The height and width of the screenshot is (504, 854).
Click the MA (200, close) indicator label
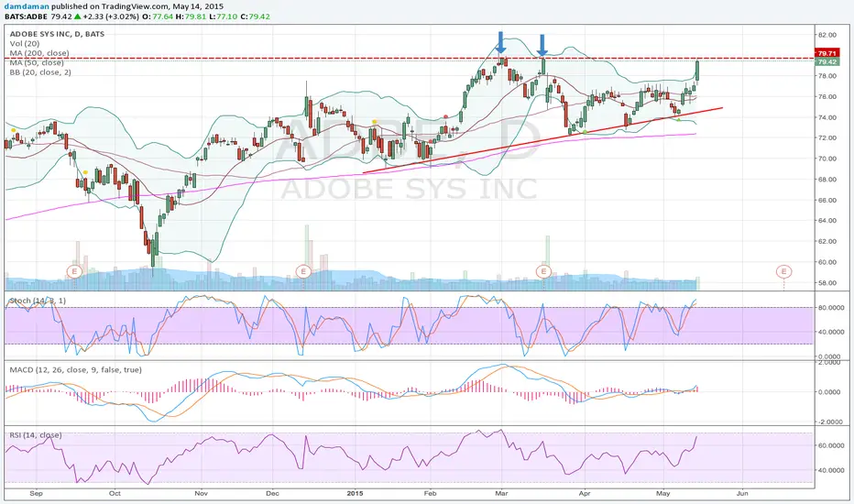(39, 53)
